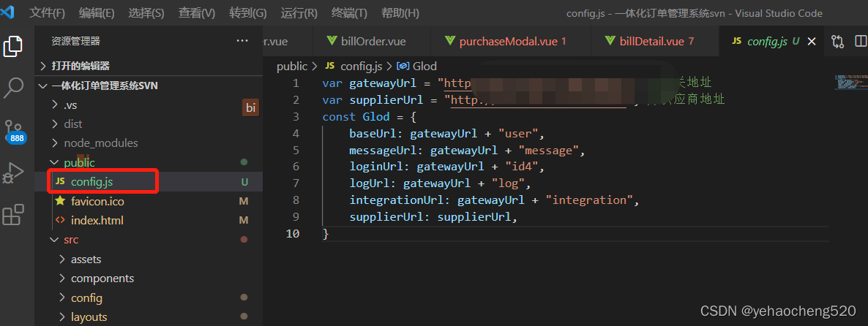Screen dimensions: 868x326
Task: Close the config.js editor tab
Action: pyautogui.click(x=812, y=42)
